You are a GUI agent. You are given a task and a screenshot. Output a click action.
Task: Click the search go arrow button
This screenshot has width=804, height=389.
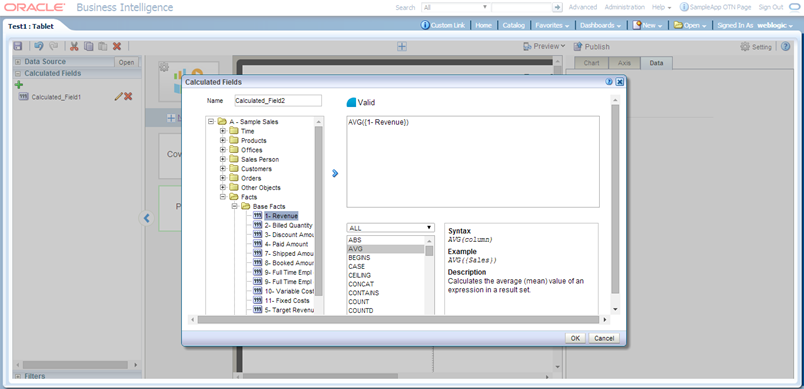[x=557, y=7]
